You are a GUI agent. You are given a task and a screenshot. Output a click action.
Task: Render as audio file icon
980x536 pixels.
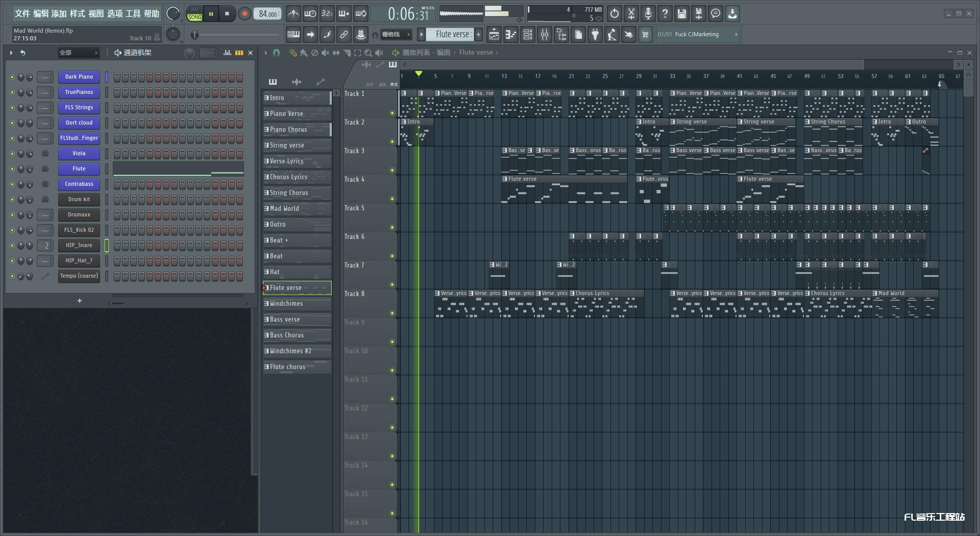[699, 14]
